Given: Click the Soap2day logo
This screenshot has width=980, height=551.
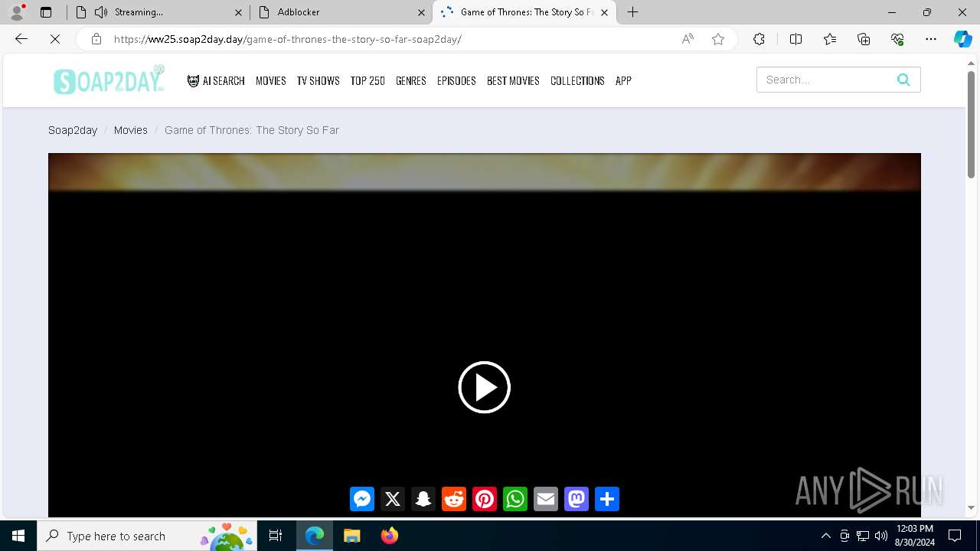Looking at the screenshot, I should click(x=109, y=80).
